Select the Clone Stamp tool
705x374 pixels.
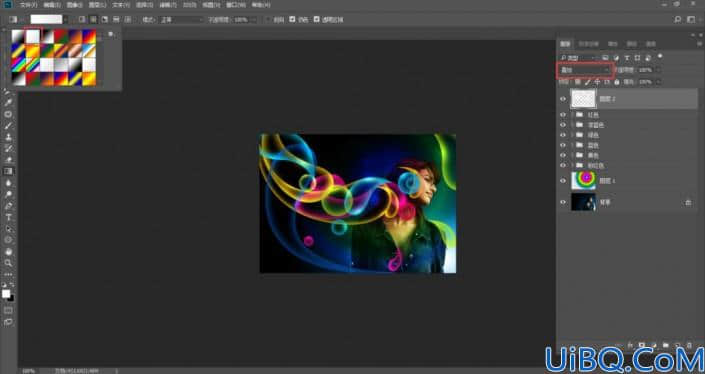coord(8,137)
